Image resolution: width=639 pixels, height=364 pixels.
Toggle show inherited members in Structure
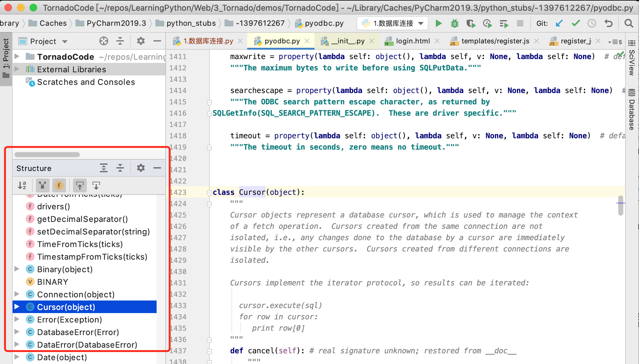click(42, 185)
